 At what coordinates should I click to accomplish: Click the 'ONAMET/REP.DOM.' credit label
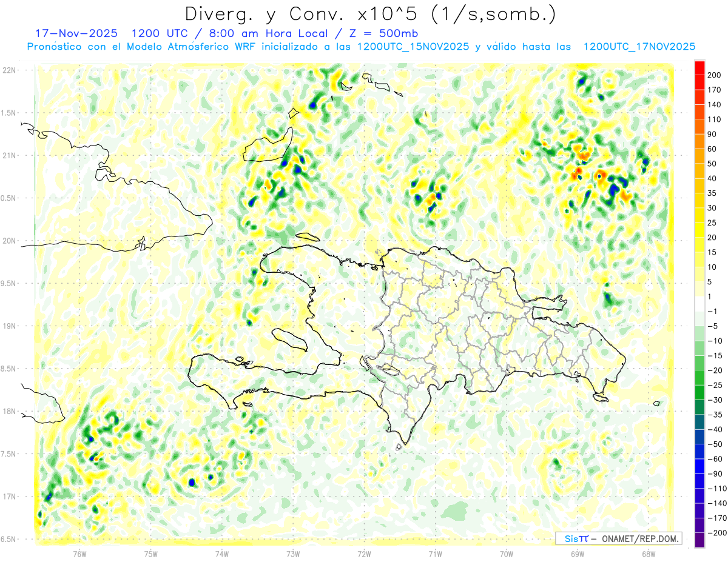pos(641,538)
